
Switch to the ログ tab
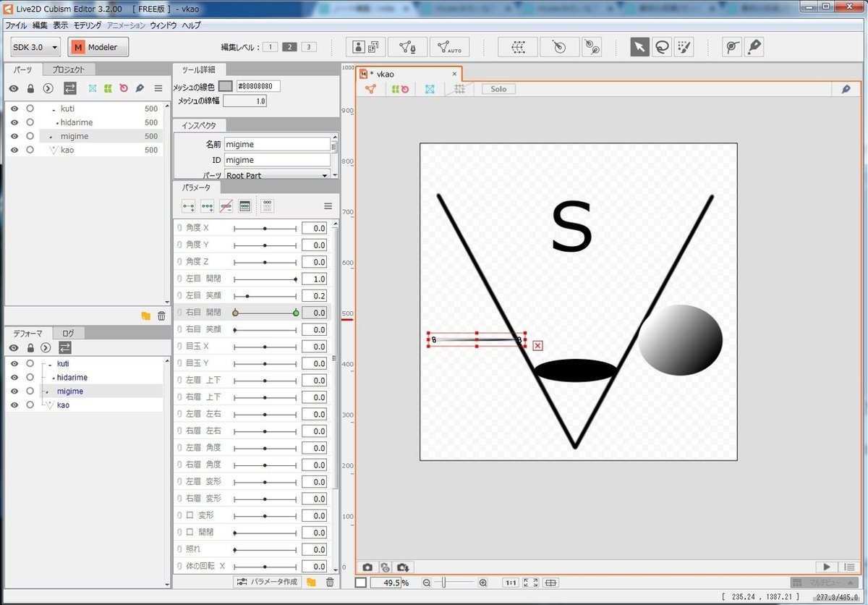coord(68,333)
